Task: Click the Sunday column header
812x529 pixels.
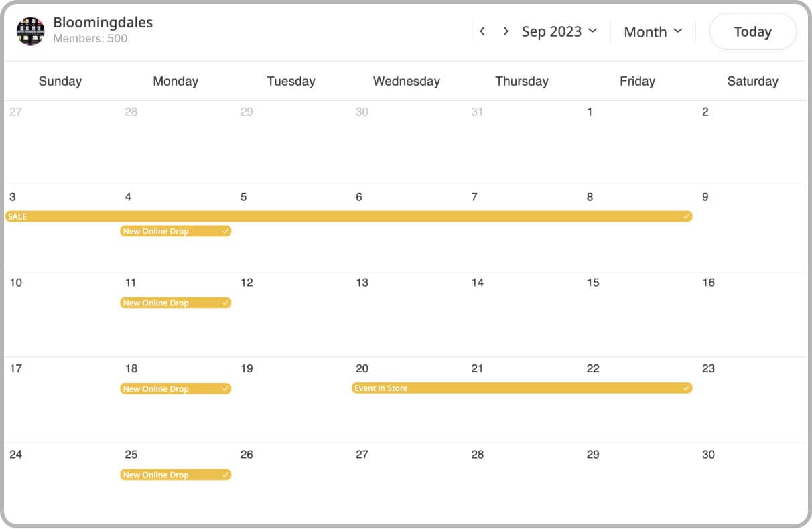Action: point(60,81)
